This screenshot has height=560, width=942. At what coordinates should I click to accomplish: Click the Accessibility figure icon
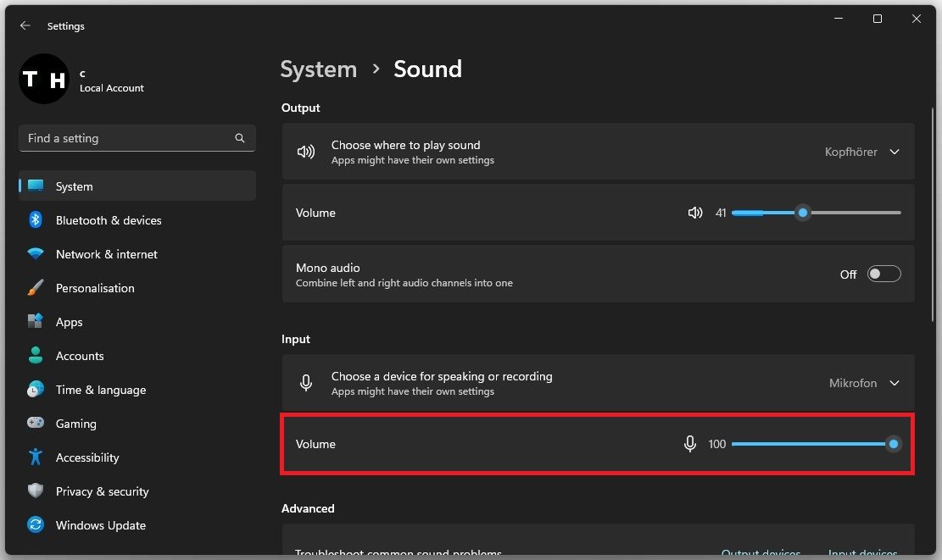point(36,457)
